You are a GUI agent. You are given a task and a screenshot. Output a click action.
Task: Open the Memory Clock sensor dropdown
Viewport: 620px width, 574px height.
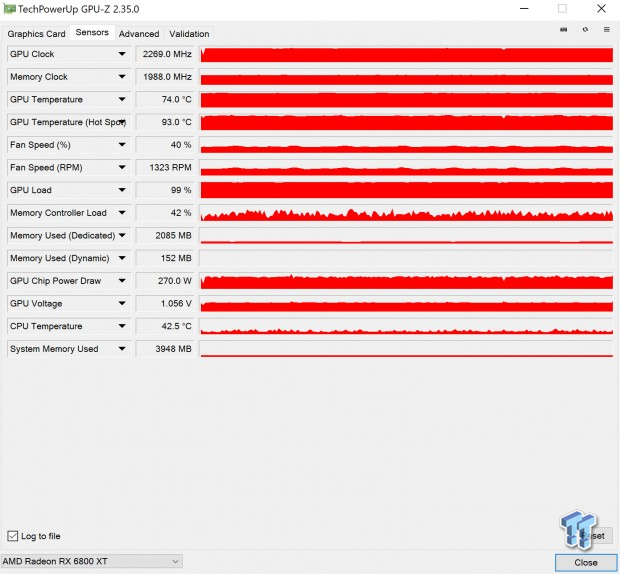pos(122,77)
